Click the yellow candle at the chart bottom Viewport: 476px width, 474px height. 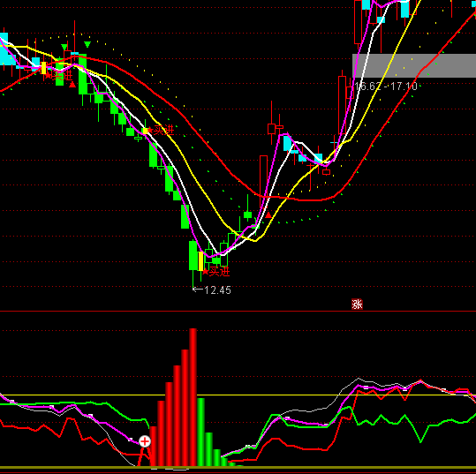(200, 261)
